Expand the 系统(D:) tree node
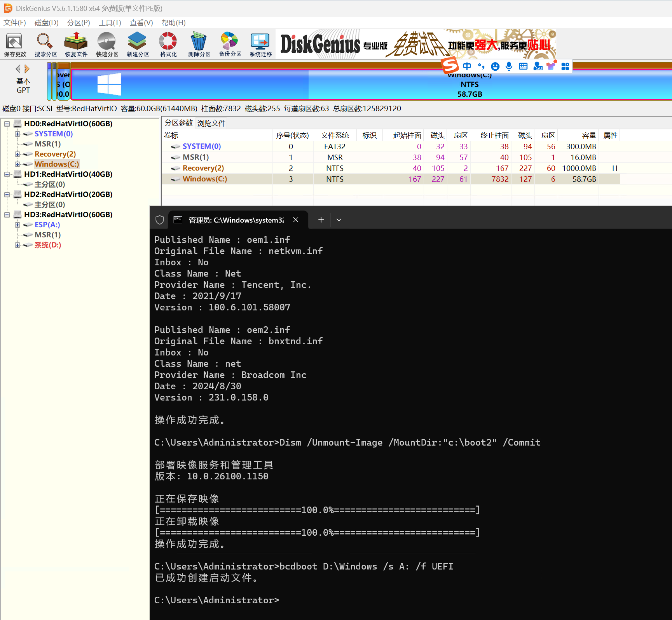The width and height of the screenshot is (672, 620). (17, 245)
